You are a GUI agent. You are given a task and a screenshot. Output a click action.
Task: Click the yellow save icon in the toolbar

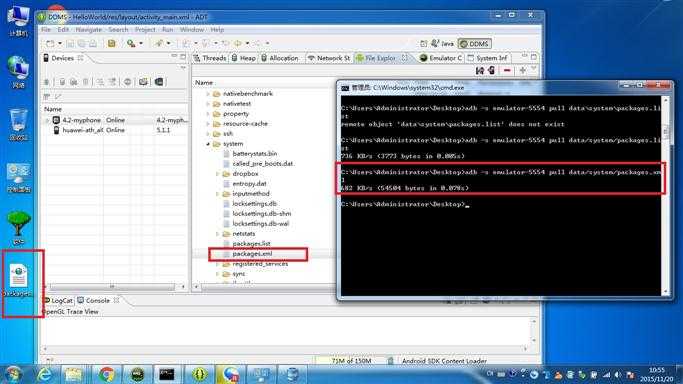point(112,44)
